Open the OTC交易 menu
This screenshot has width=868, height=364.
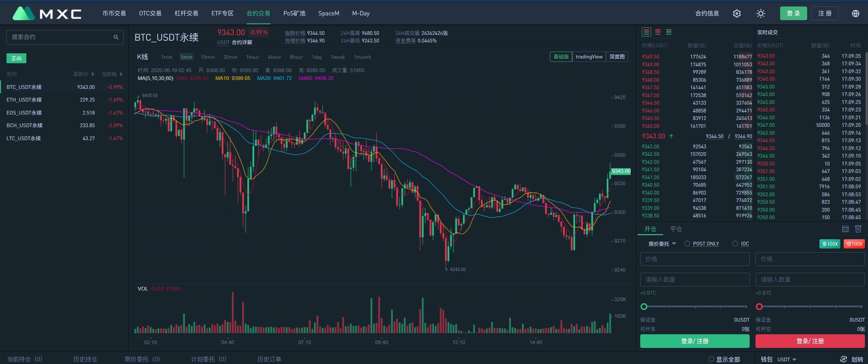click(x=150, y=14)
